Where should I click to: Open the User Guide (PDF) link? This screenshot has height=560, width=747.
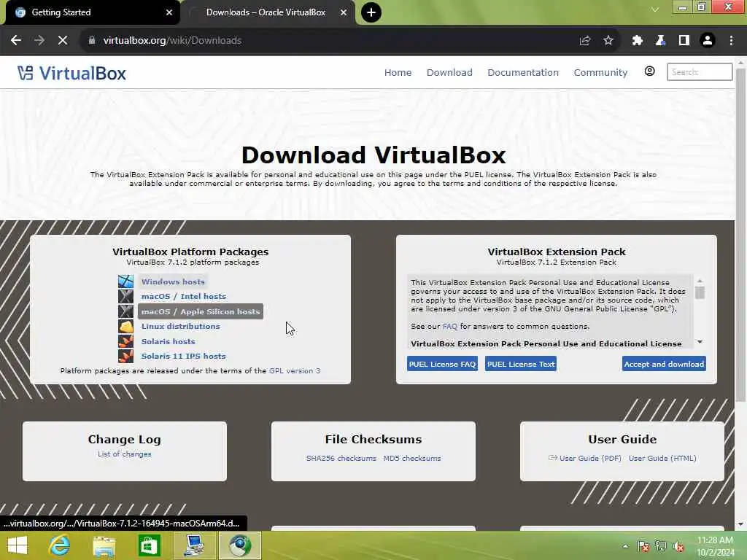[589, 459]
